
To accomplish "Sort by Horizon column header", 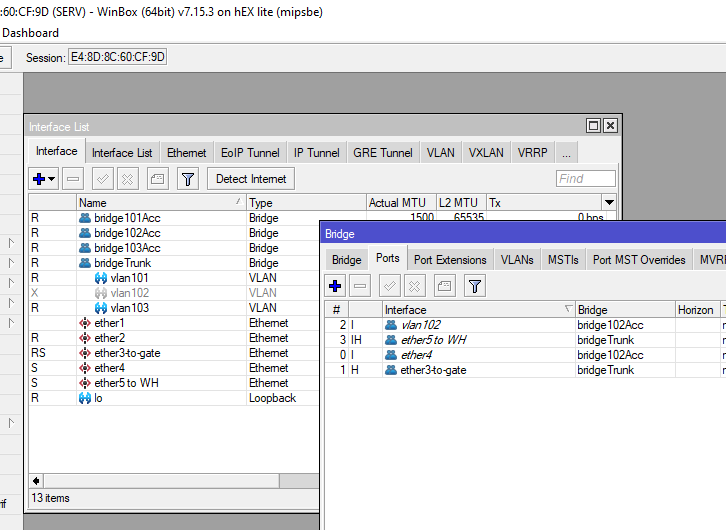I will [x=697, y=310].
